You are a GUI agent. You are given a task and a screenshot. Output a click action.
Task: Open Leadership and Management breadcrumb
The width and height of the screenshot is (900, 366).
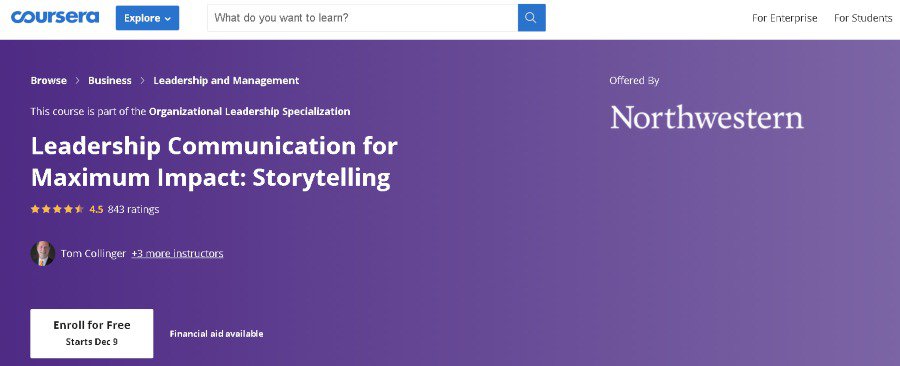click(x=226, y=81)
